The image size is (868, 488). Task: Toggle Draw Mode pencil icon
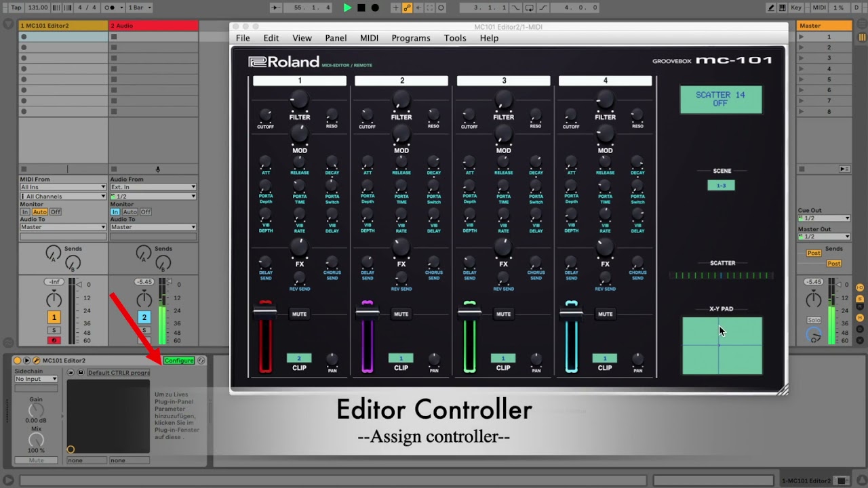tap(771, 7)
